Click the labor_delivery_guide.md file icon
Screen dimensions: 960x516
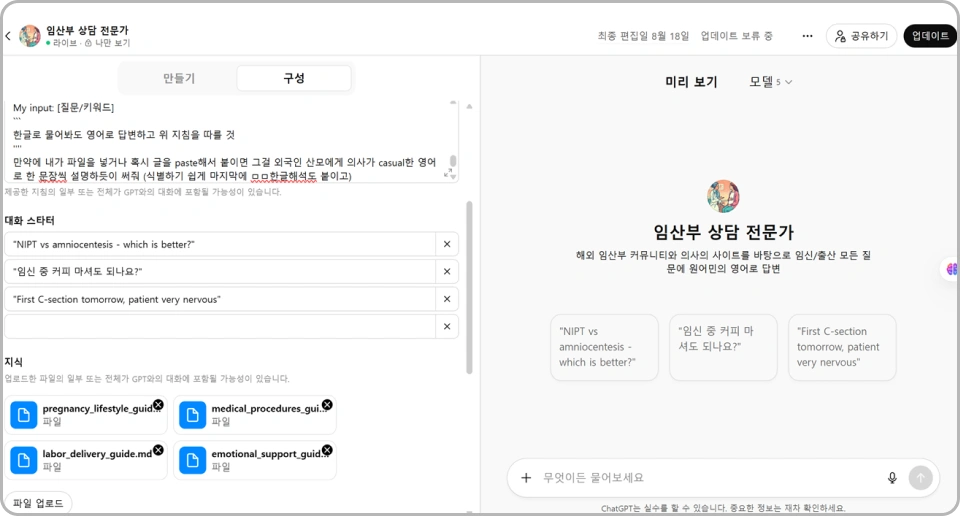24,460
